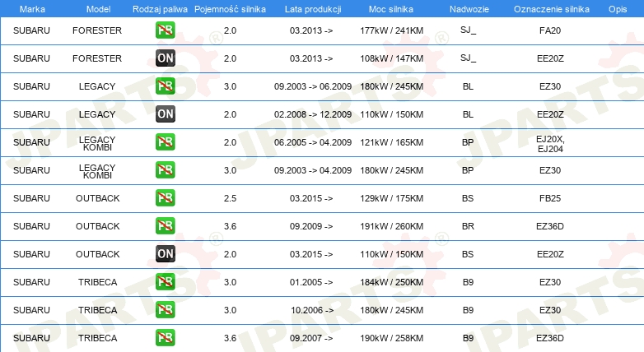Image resolution: width=644 pixels, height=352 pixels.
Task: Click the petrol icon in the Tribeca 10.2006 row
Action: coord(165,310)
